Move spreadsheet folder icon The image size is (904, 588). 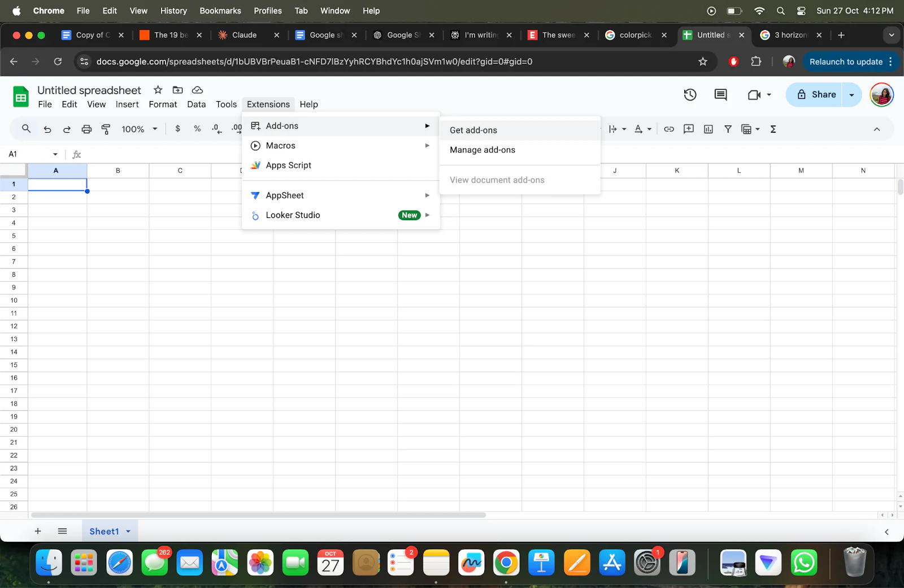click(177, 90)
